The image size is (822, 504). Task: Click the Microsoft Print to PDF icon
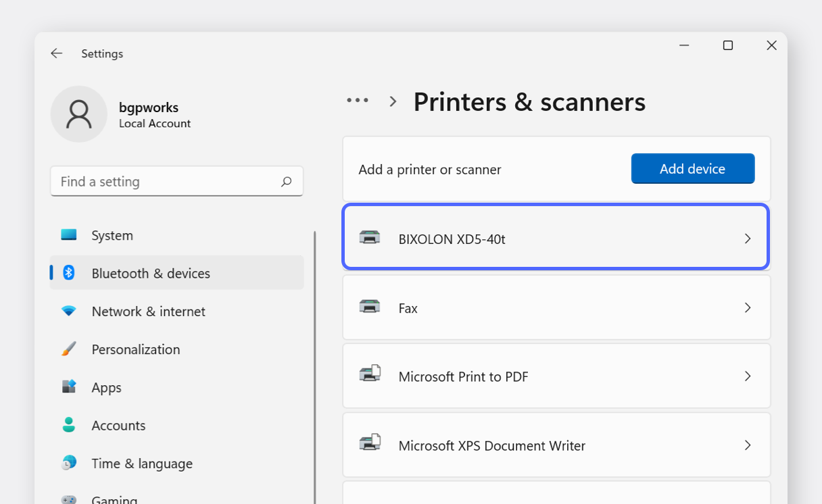pos(370,376)
